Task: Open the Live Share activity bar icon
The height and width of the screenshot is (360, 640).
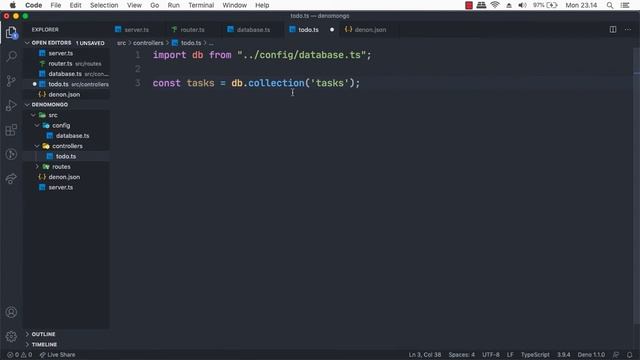Action: pyautogui.click(x=11, y=178)
